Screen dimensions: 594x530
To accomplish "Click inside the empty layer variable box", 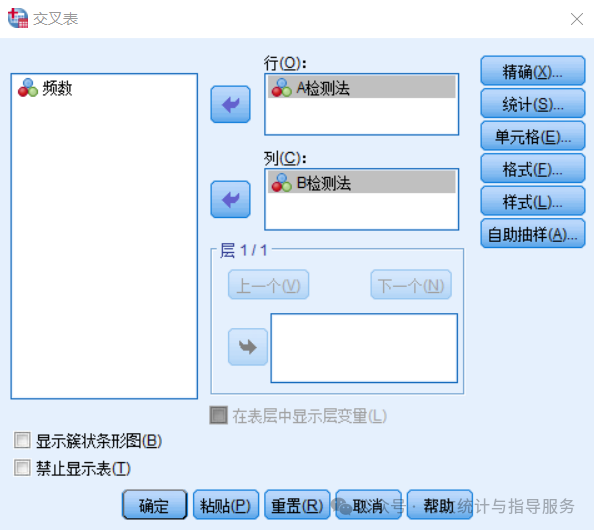I will click(x=364, y=348).
